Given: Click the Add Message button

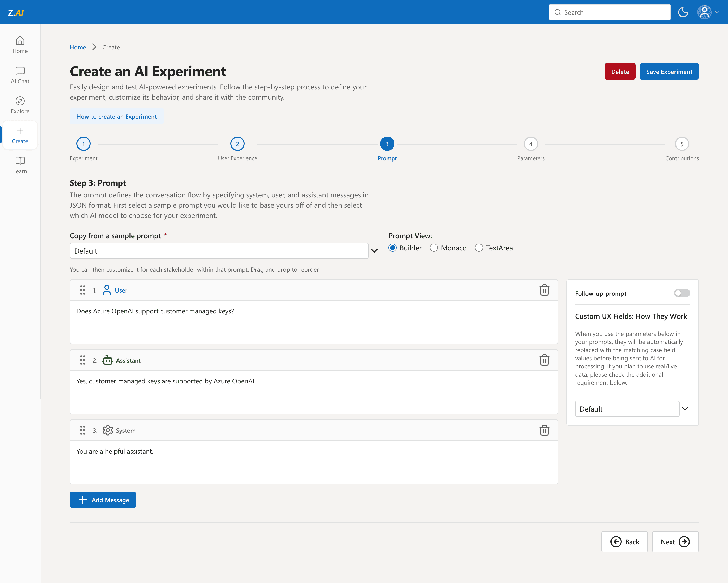Looking at the screenshot, I should (x=103, y=500).
